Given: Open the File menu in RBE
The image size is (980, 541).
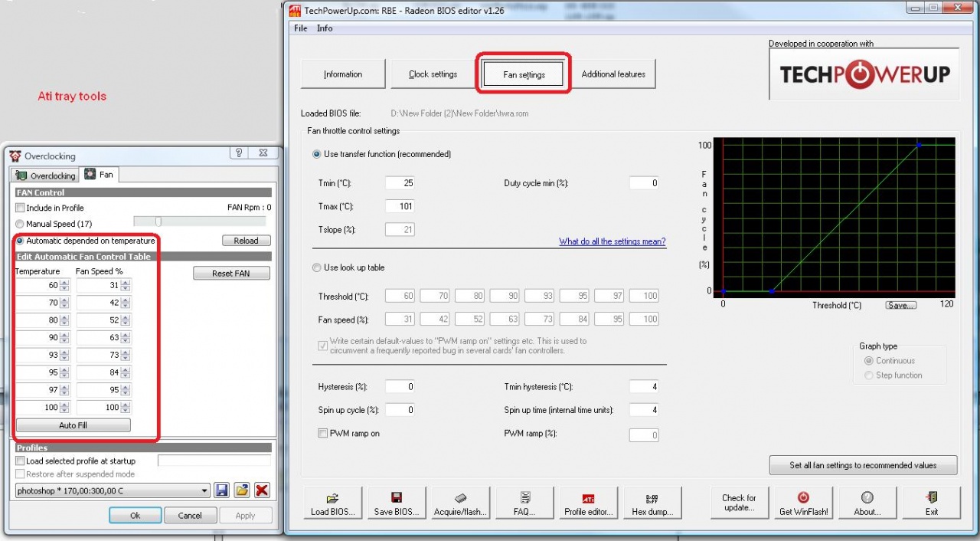Looking at the screenshot, I should pyautogui.click(x=301, y=28).
